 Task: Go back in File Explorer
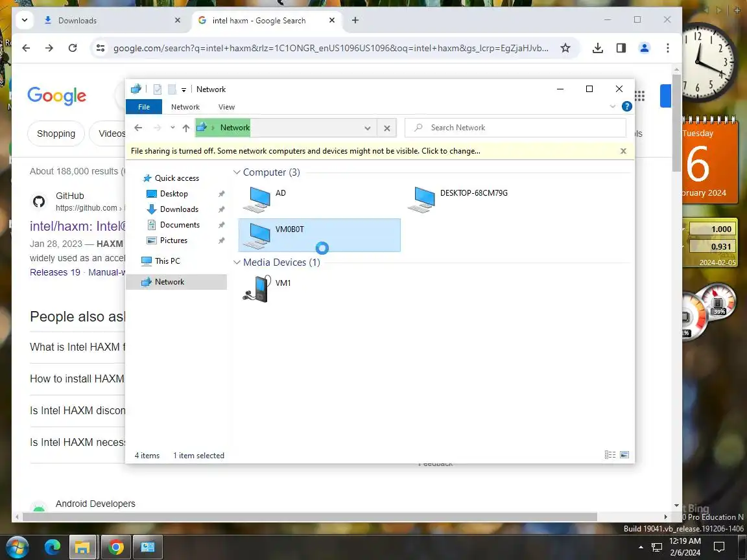click(138, 128)
